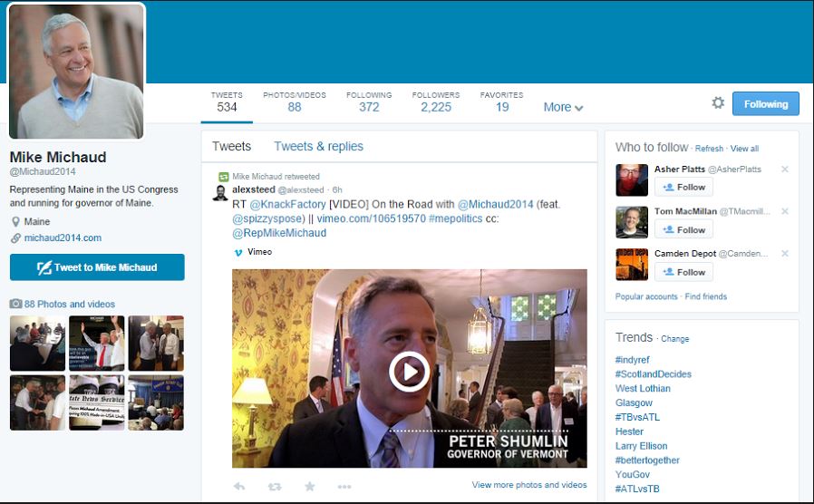The image size is (814, 504).
Task: Click the retweet icon under the tweet
Action: [274, 487]
